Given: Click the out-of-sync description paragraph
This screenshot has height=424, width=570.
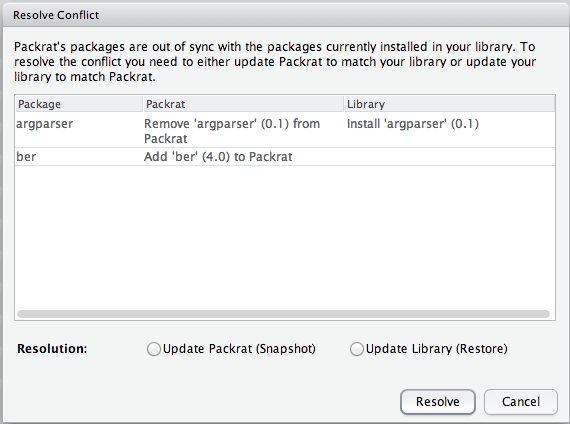Looking at the screenshot, I should coord(275,62).
